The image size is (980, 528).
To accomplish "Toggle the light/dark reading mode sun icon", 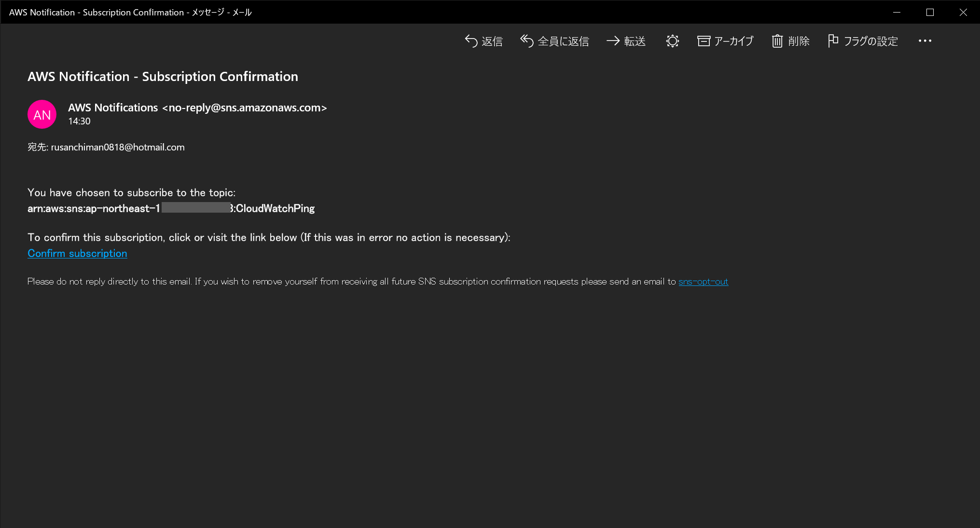I will click(672, 41).
